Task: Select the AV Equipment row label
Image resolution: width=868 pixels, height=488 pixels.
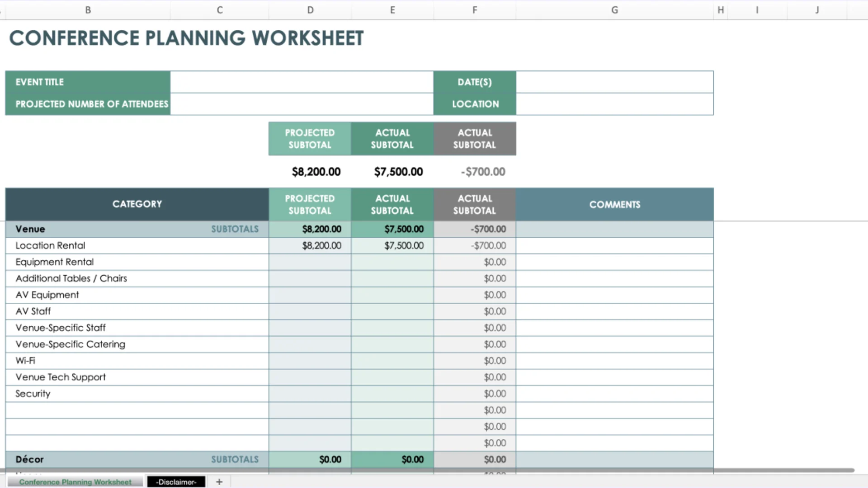Action: point(47,295)
